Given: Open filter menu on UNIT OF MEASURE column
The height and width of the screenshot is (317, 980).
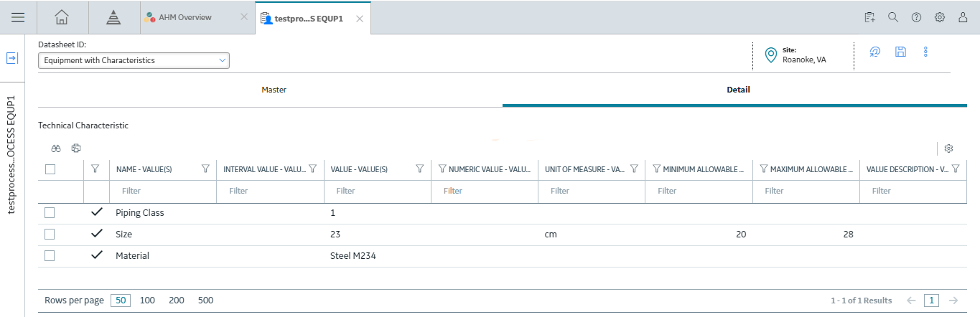Looking at the screenshot, I should click(635, 169).
